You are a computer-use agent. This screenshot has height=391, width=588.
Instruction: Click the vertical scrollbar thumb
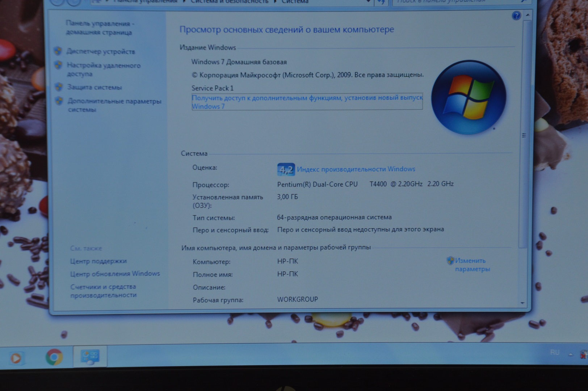(524, 135)
